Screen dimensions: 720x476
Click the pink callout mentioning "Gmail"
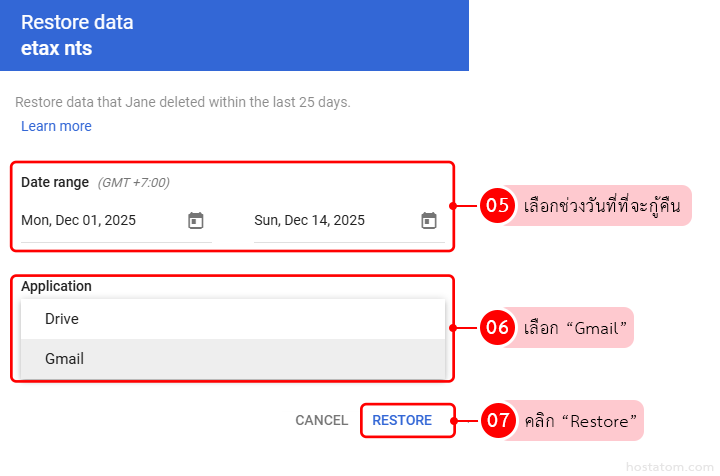(x=577, y=327)
